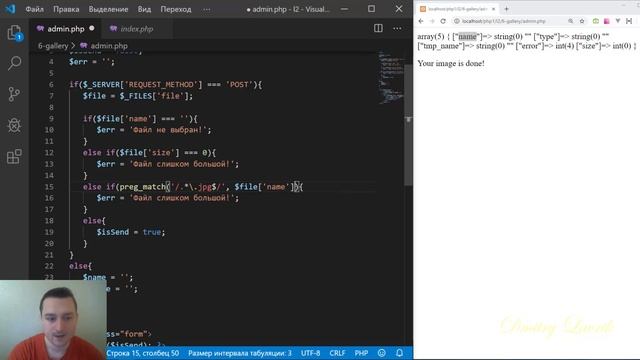The image size is (640, 360).
Task: Open the Debug view with bug icon
Action: [14, 125]
